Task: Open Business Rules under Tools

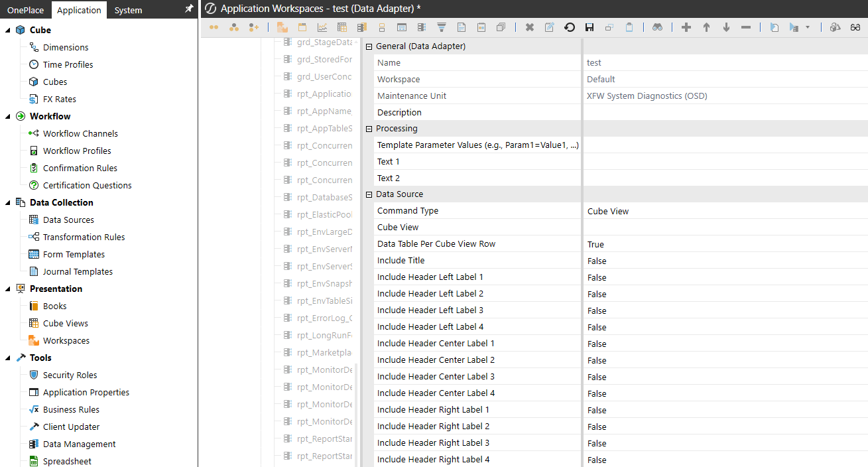Action: coord(71,410)
